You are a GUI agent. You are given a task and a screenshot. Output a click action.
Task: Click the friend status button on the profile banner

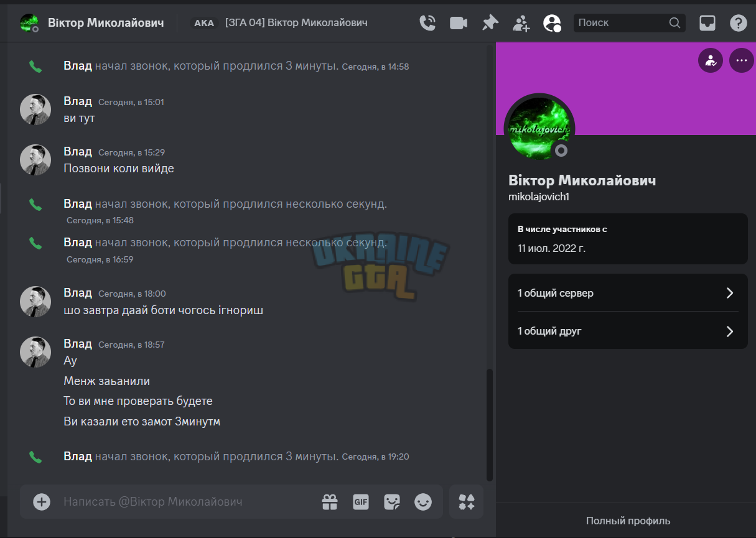(711, 60)
